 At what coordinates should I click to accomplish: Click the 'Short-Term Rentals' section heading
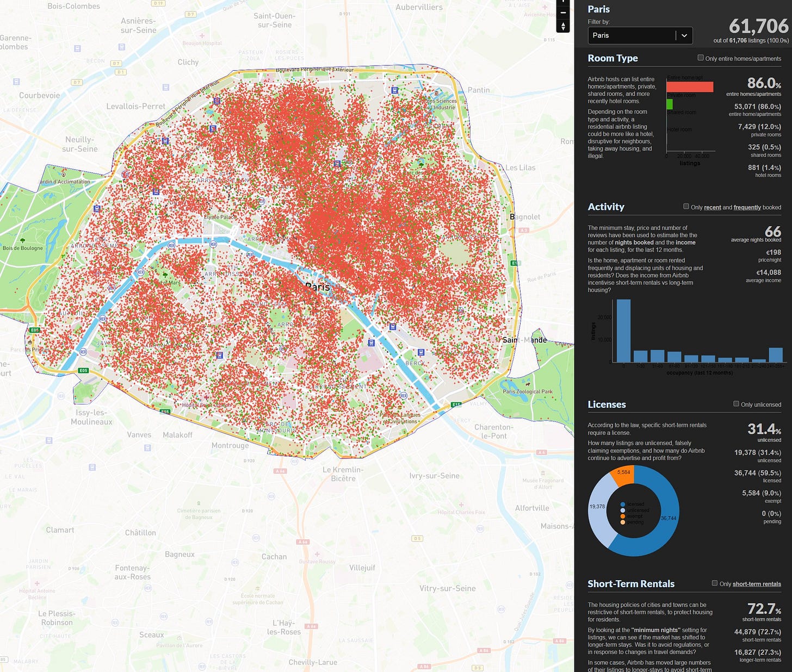[x=631, y=584]
